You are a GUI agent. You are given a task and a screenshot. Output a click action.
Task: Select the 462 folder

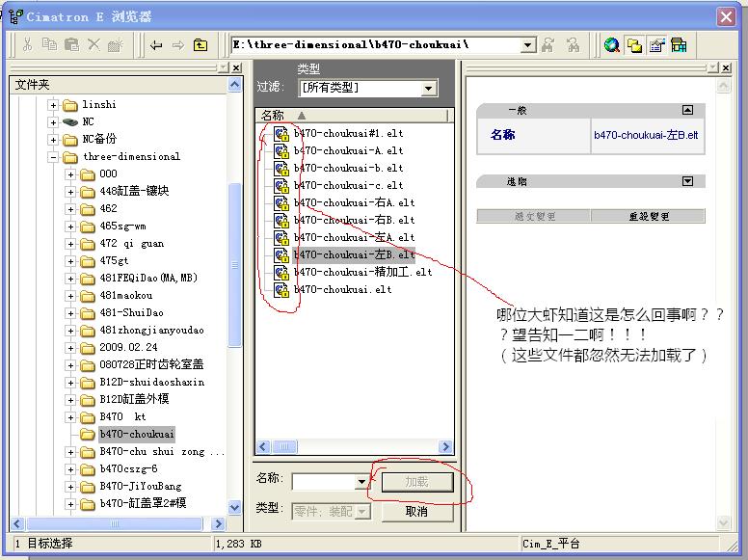coord(108,208)
